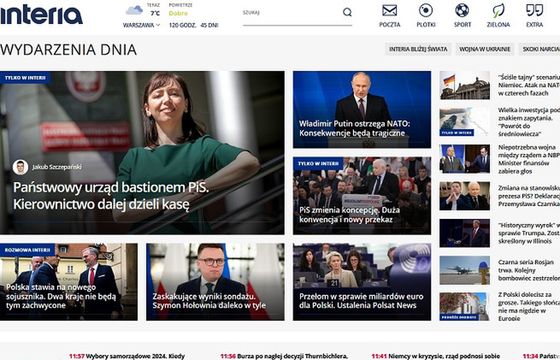
Task: Read Z Polski dolecisz za grosze headline
Action: [529, 306]
